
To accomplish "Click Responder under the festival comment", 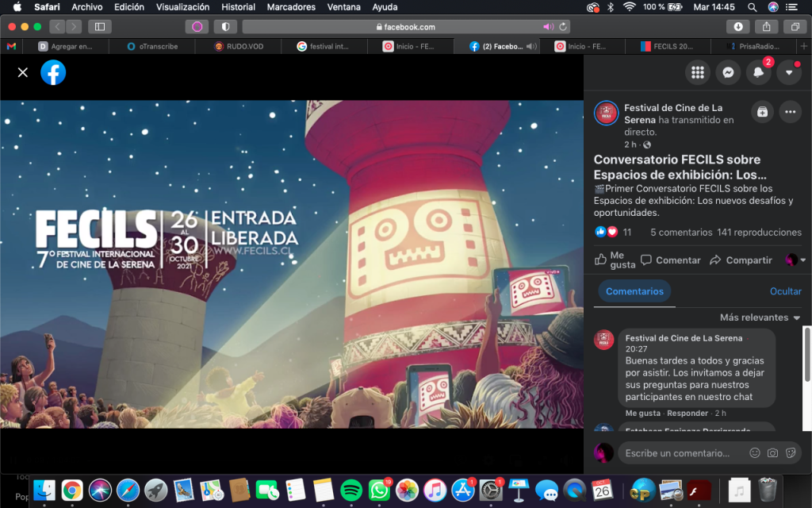I will 688,413.
